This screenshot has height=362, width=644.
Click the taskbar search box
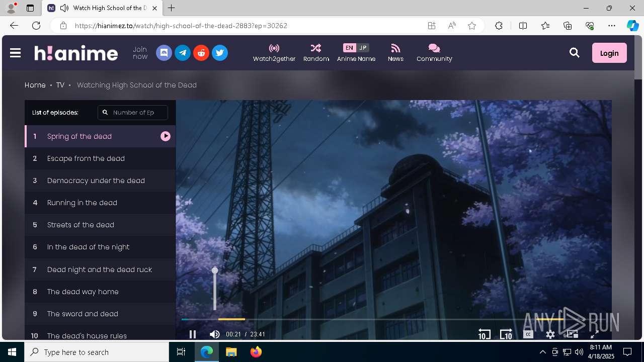pyautogui.click(x=97, y=352)
